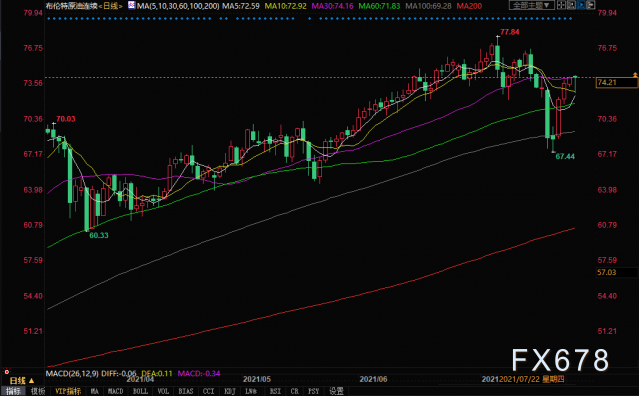
Task: Click the red sun marker icon bottom left
Action: pyautogui.click(x=7, y=372)
